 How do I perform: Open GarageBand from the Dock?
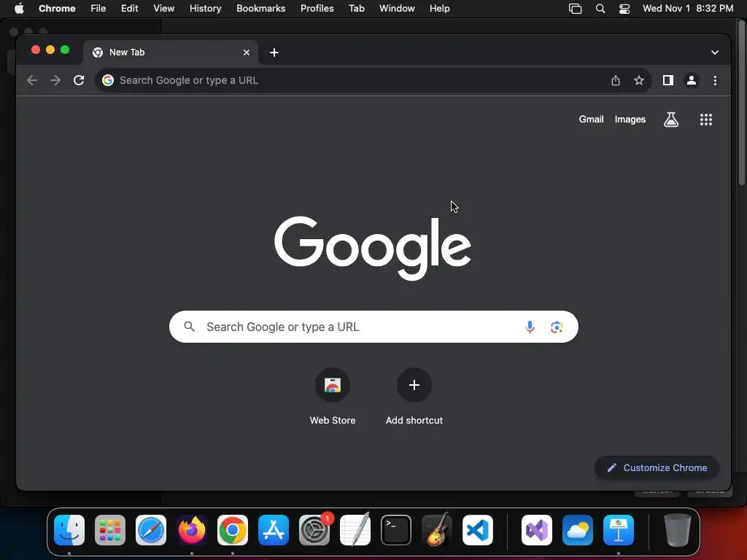[437, 529]
